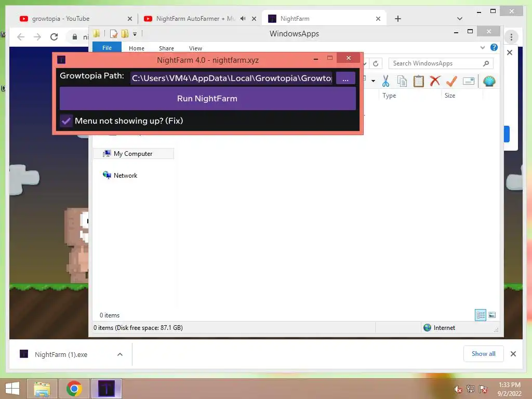Click the Paste clipboard icon in Explorer toolbar
Viewport: 532px width, 399px height.
pos(419,82)
